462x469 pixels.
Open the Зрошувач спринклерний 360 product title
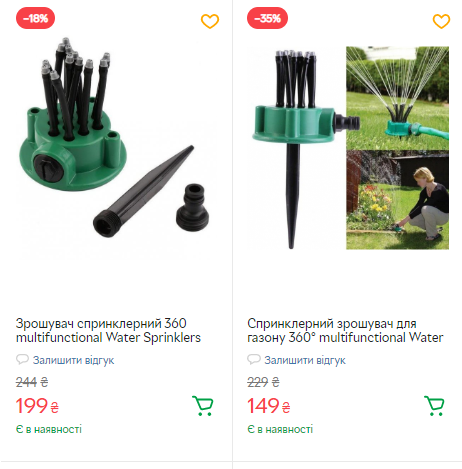point(108,330)
